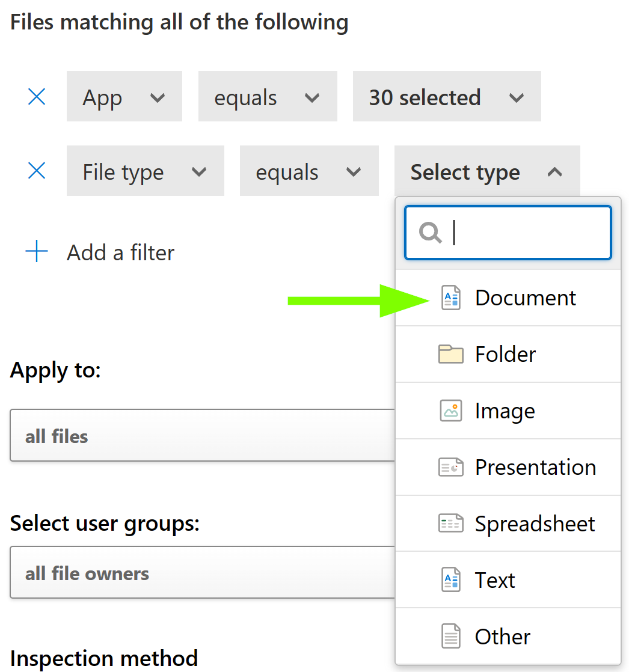Click the Spreadsheet type icon
The height and width of the screenshot is (672, 629).
pyautogui.click(x=450, y=524)
